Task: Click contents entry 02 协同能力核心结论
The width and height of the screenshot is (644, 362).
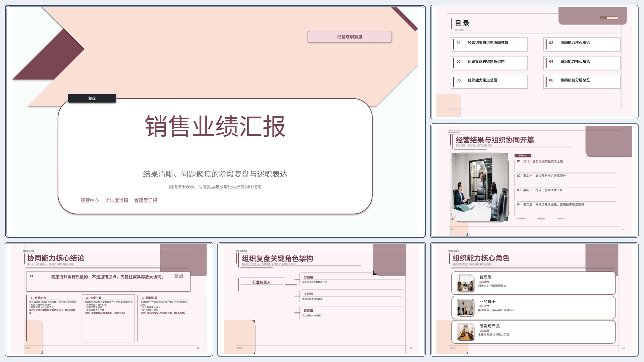Action: 582,44
